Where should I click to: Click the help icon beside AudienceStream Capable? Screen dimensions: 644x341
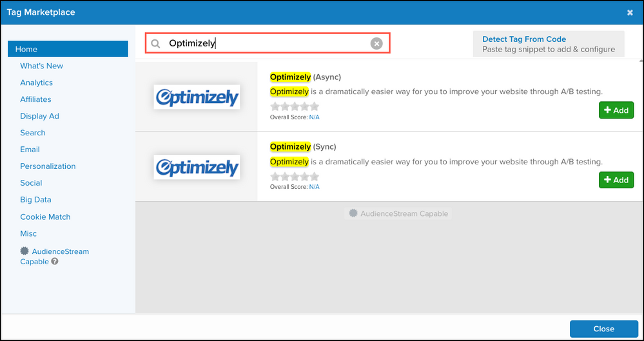click(x=55, y=262)
